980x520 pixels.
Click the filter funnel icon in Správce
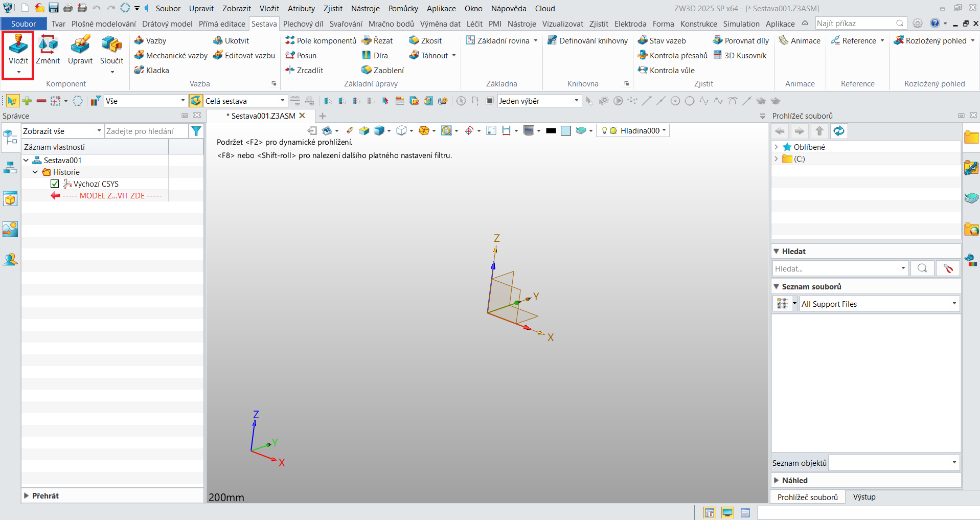coord(196,131)
